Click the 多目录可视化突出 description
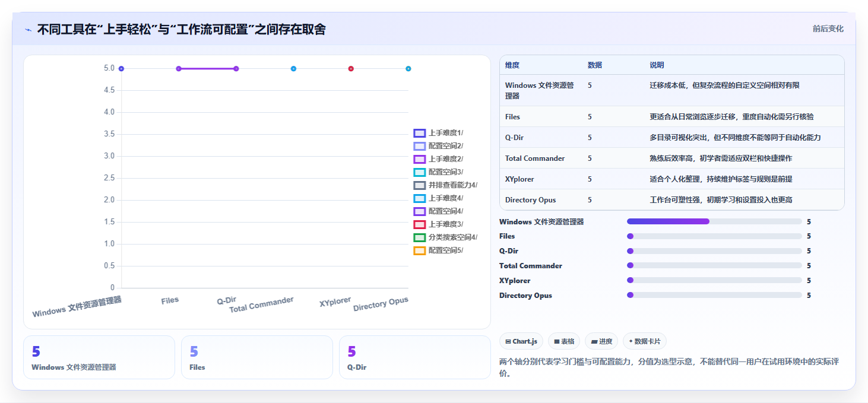 [x=736, y=138]
